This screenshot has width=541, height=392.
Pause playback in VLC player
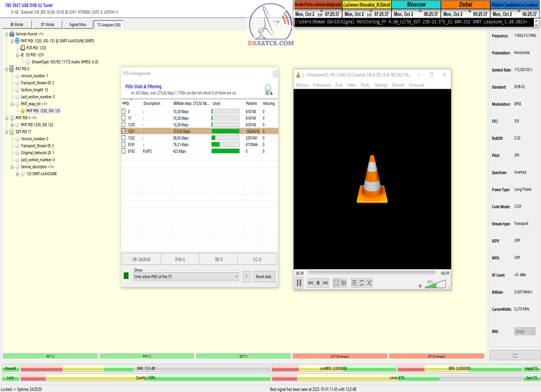[298, 283]
